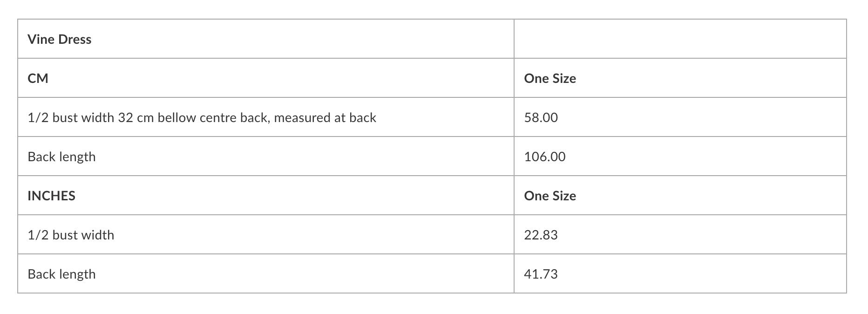The height and width of the screenshot is (314, 868).
Task: Click the empty cell beside Vine Dress
Action: [680, 39]
